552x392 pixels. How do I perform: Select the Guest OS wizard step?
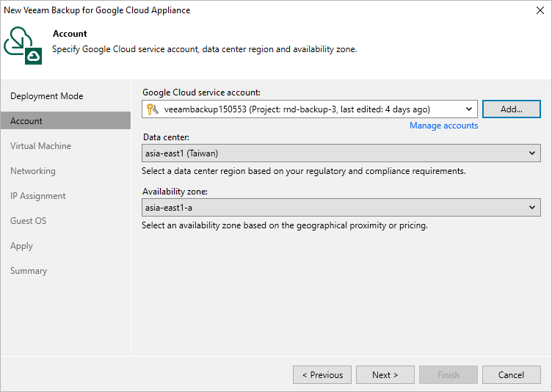pyautogui.click(x=28, y=221)
